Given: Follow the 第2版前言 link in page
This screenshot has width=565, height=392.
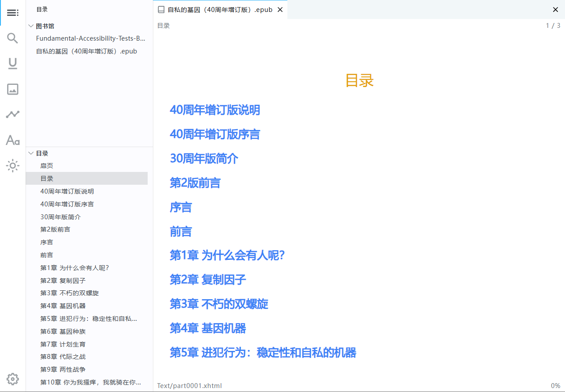Looking at the screenshot, I should (195, 183).
